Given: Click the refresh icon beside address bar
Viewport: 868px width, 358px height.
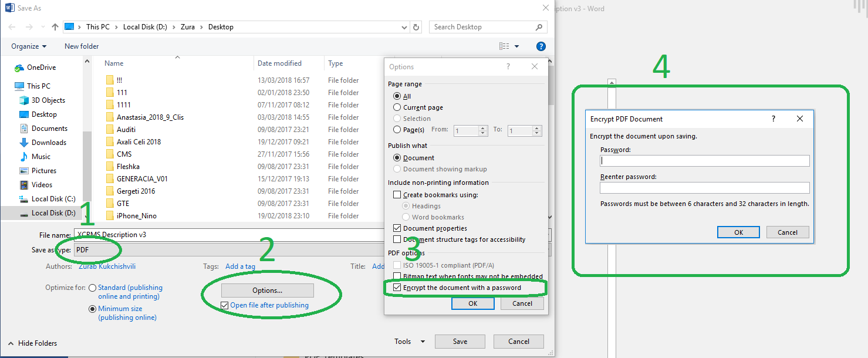Looking at the screenshot, I should [416, 27].
